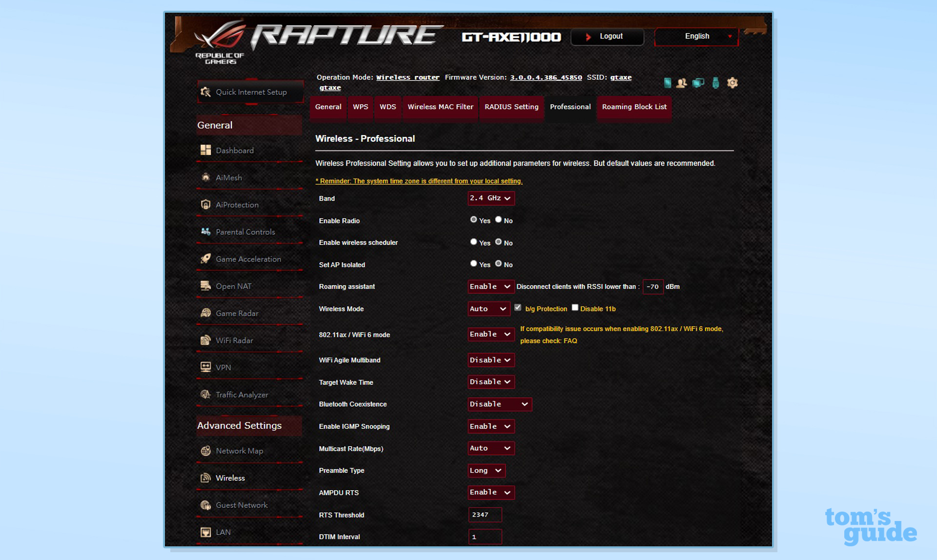Viewport: 937px width, 560px height.
Task: Click the Traffic Analyzer icon
Action: point(205,394)
